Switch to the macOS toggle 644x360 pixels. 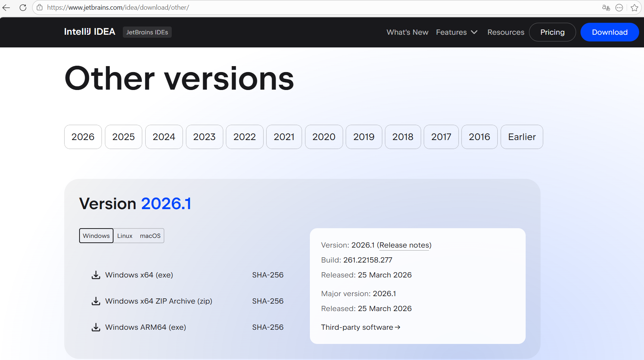(150, 236)
